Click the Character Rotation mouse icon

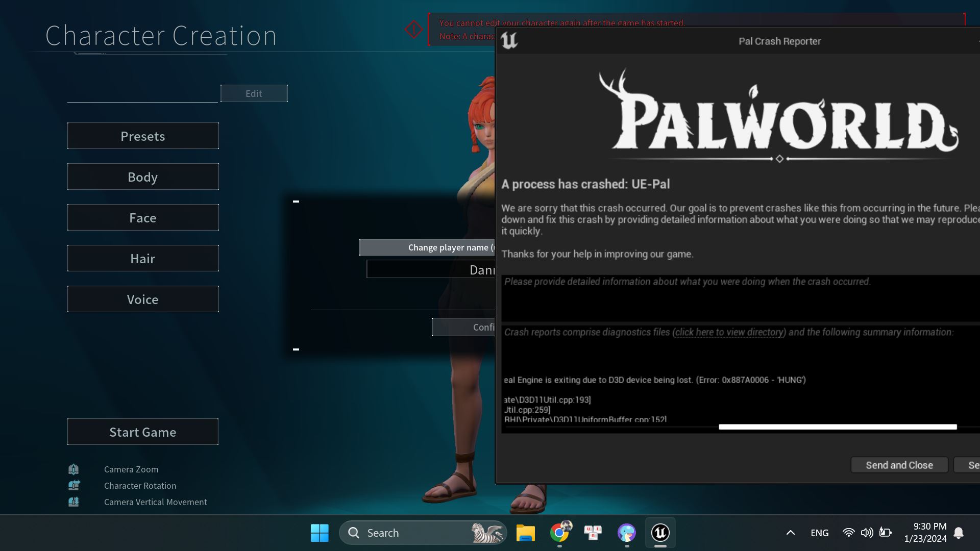click(73, 485)
